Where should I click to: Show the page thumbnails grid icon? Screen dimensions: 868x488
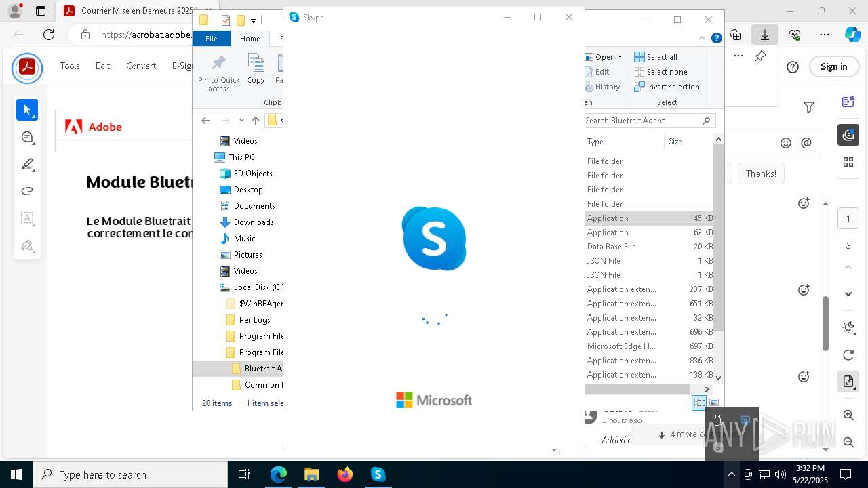[848, 162]
